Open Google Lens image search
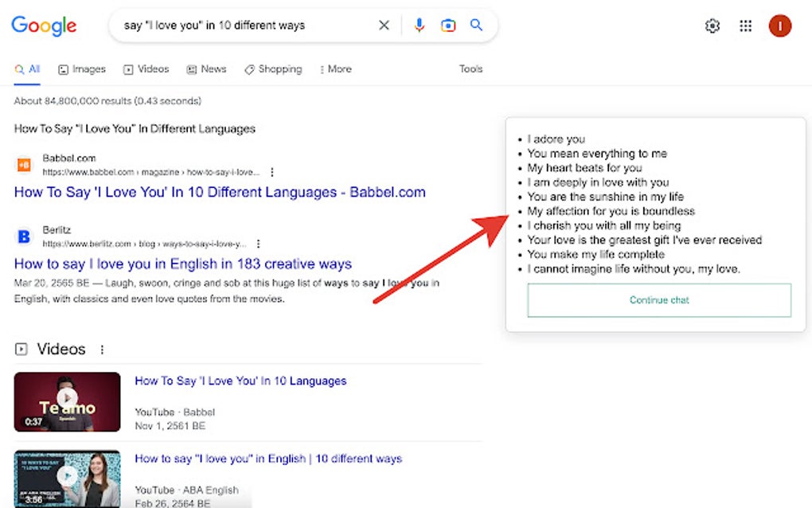Viewport: 812px width, 508px height. 448,25
